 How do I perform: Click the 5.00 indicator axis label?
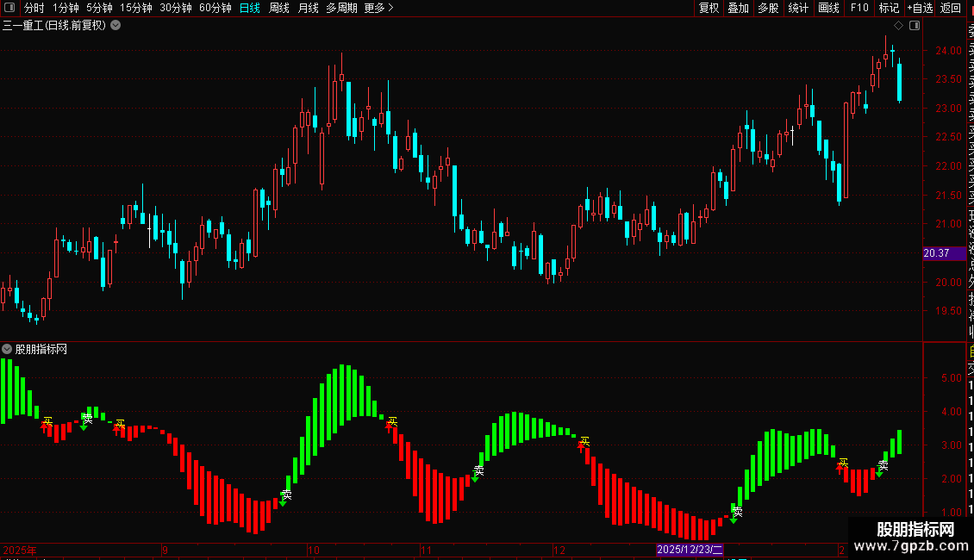pyautogui.click(x=952, y=378)
